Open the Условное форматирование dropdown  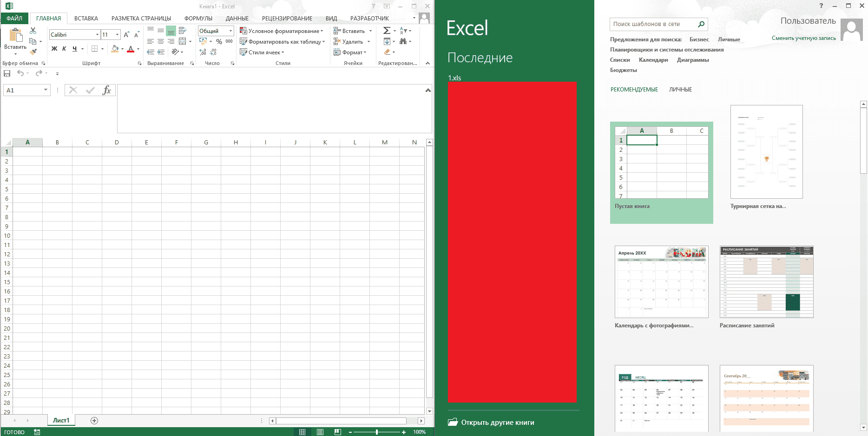[x=282, y=31]
